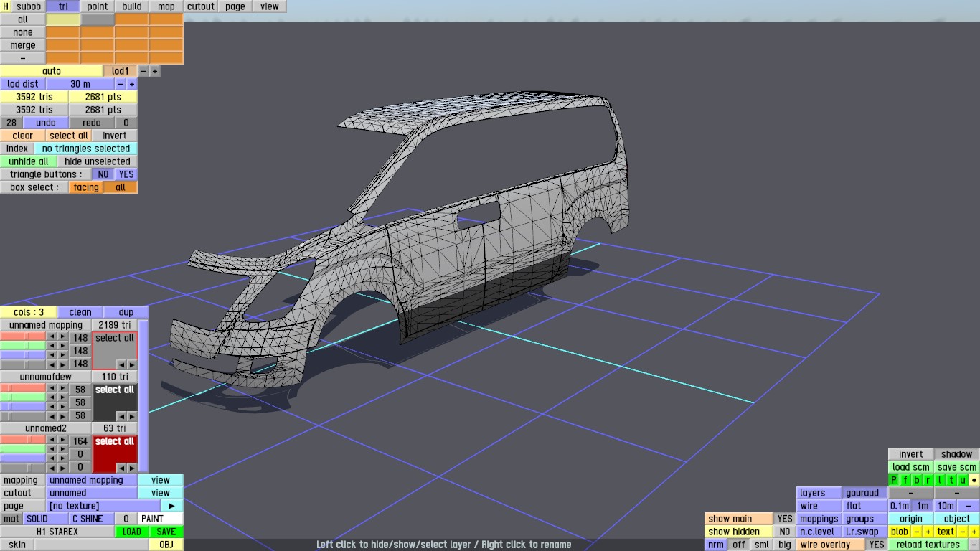Click the auto LOD selector

(x=52, y=71)
